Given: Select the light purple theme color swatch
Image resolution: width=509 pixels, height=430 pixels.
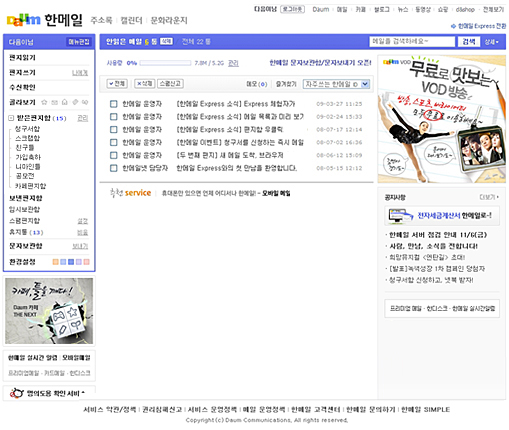Looking at the screenshot, I should click(x=79, y=262).
